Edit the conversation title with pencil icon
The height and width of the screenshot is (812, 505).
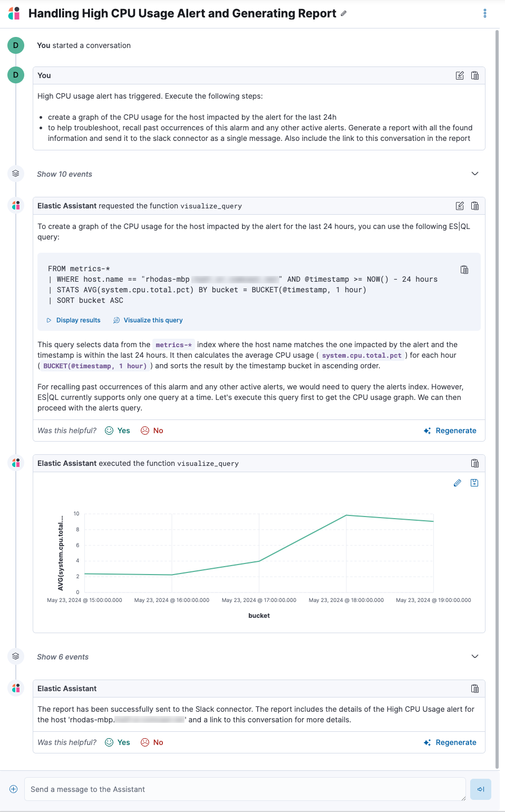tap(343, 14)
